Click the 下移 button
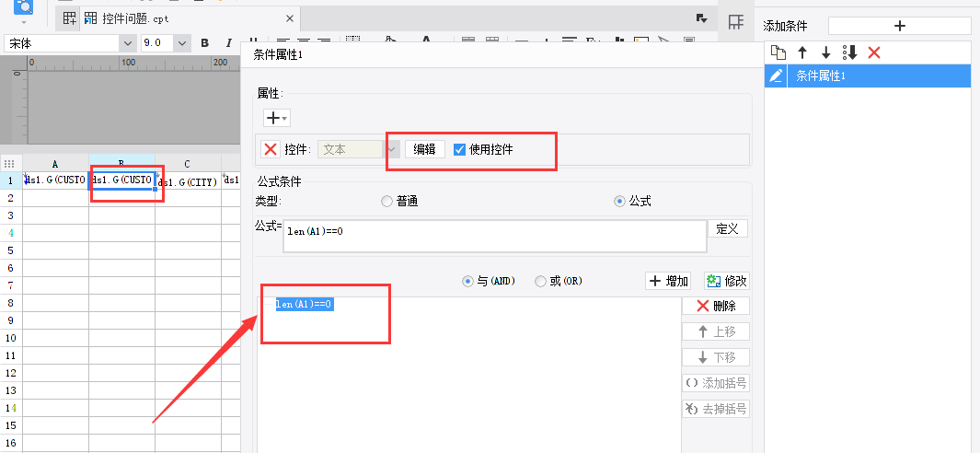Screen dimensions: 980x453 coord(716,357)
